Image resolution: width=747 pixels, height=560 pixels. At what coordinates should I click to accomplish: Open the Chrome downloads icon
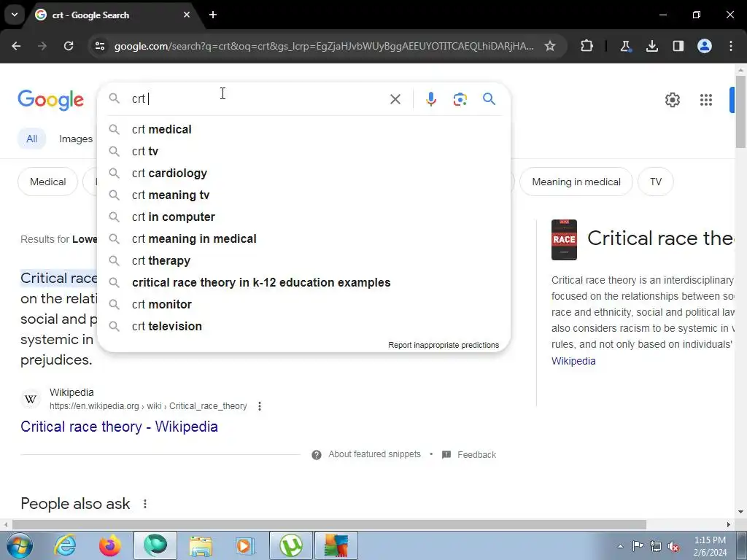click(x=651, y=46)
